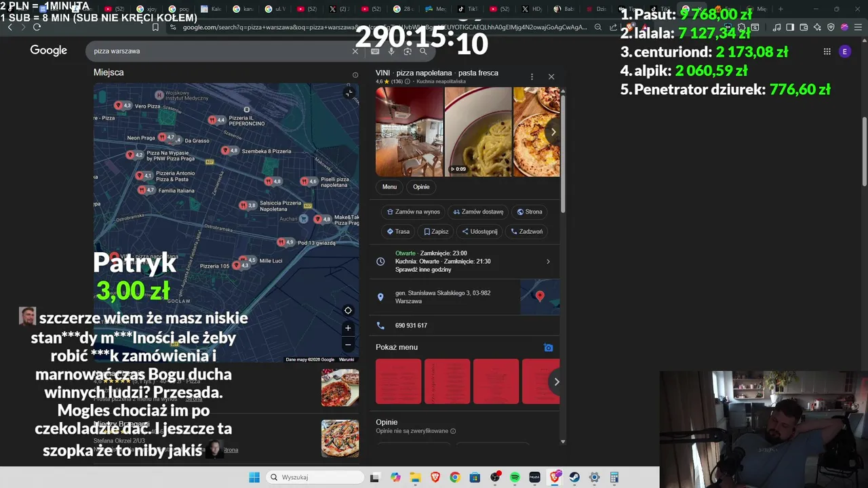Click the google.com address bar URL
Screen dimensions: 868x488
tap(384, 27)
